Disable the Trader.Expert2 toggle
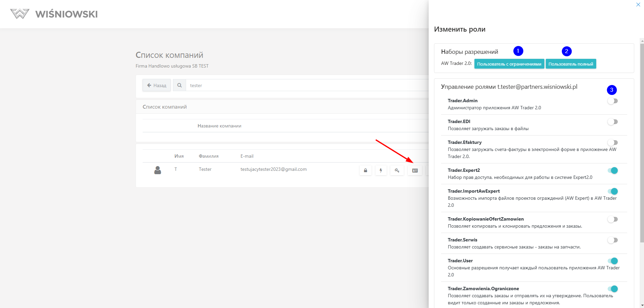The width and height of the screenshot is (644, 308). 613,170
